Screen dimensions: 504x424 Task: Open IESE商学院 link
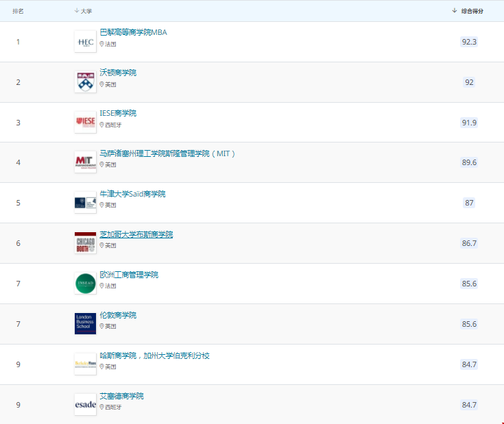118,113
